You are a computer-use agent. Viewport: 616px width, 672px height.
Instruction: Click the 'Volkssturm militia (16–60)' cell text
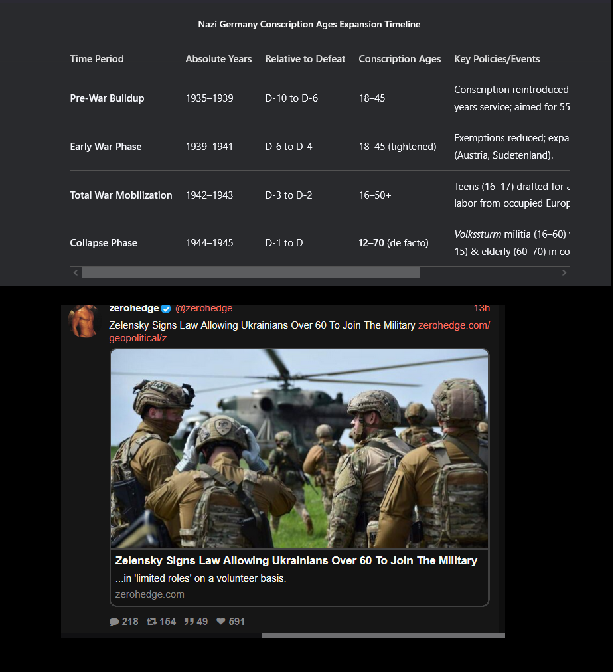point(510,234)
